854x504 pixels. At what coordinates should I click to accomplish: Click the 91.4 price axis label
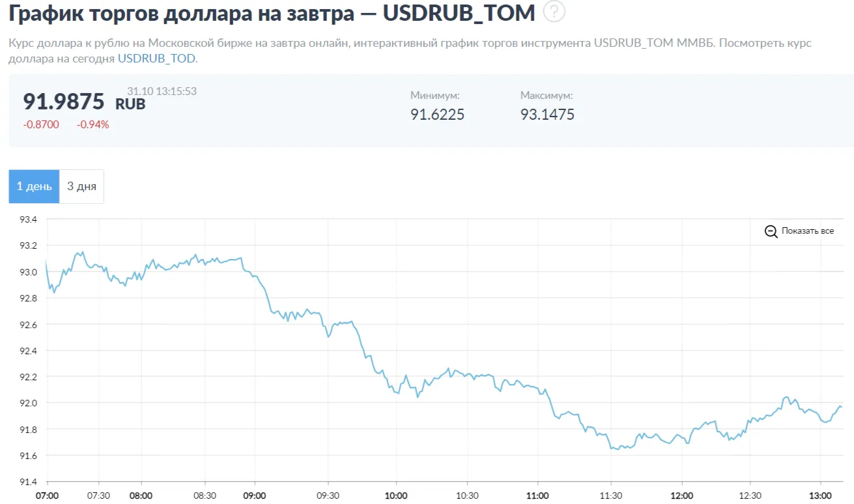coord(28,482)
